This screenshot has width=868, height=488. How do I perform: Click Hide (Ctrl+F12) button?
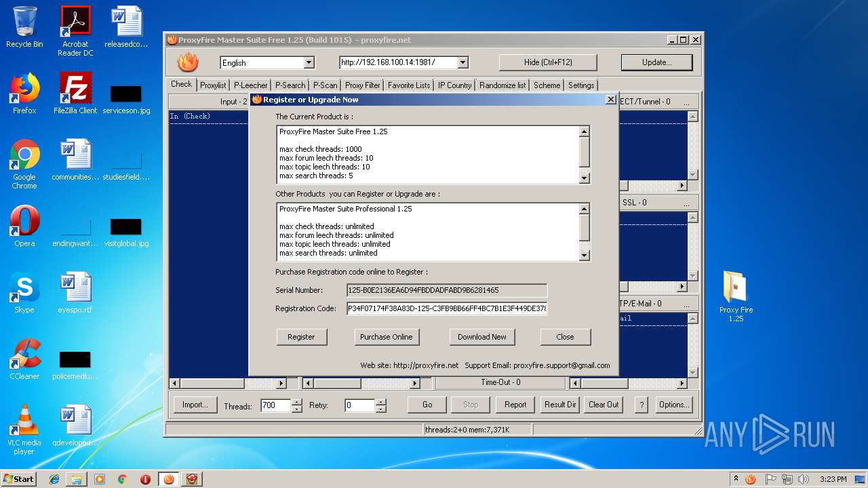[548, 62]
